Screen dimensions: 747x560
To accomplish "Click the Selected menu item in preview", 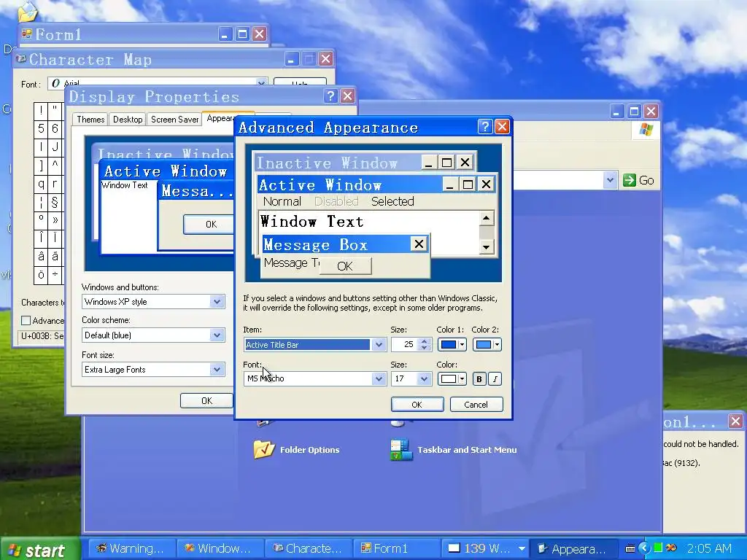I will point(392,201).
